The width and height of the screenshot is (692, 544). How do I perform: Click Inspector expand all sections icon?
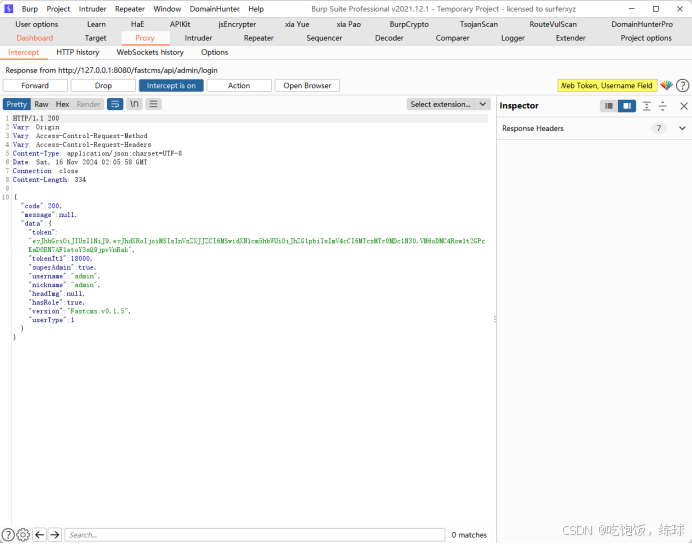pos(647,106)
